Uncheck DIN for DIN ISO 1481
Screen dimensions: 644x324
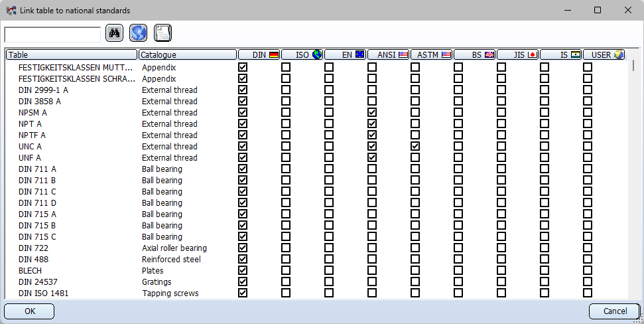[243, 293]
